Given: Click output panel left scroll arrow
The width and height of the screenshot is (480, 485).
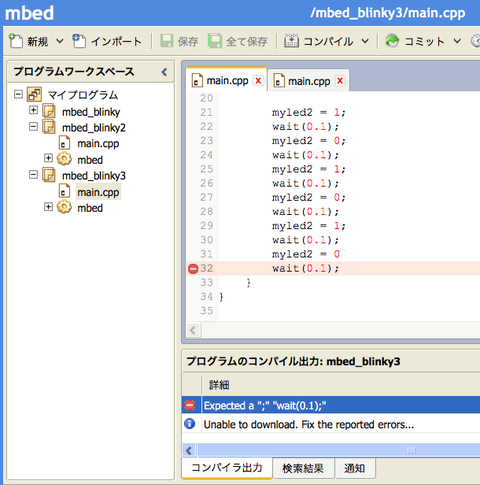Looking at the screenshot, I should [189, 451].
